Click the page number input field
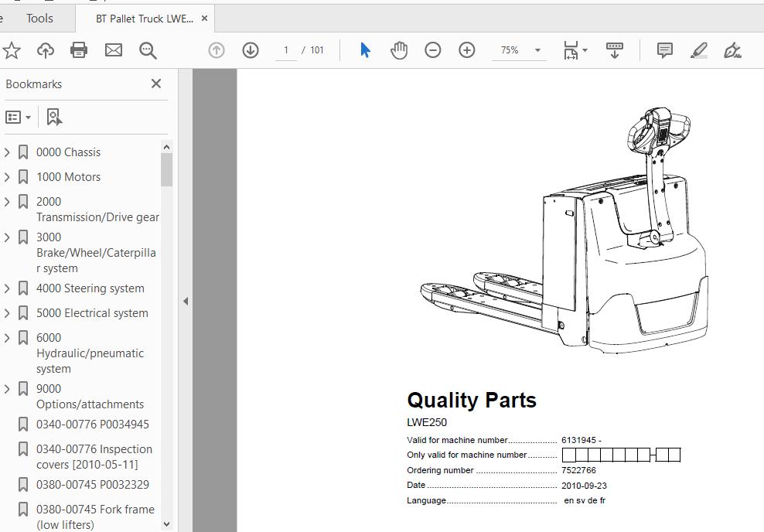Image resolution: width=764 pixels, height=532 pixels. click(285, 50)
